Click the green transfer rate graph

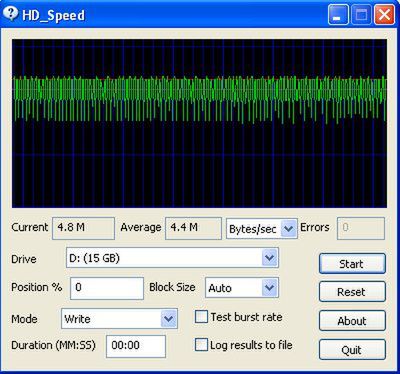(x=199, y=123)
